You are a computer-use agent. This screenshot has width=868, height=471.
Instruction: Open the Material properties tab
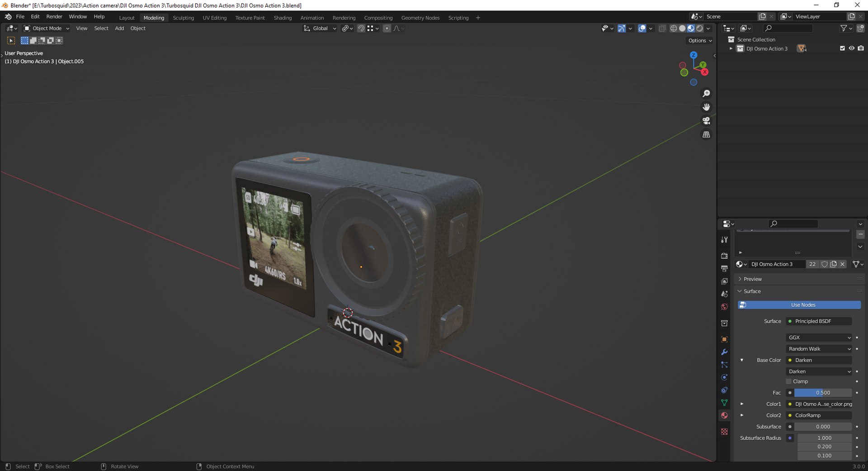(x=724, y=415)
